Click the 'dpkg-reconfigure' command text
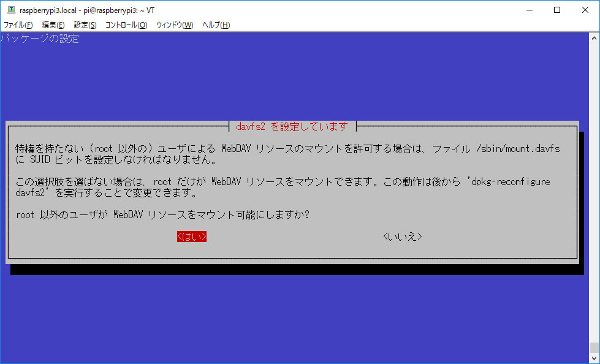This screenshot has width=600, height=364. pyautogui.click(x=511, y=182)
